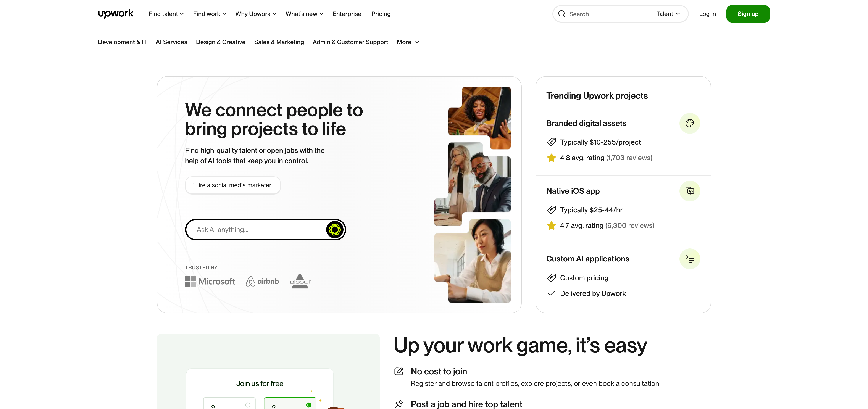
Task: Click the "No cost to join" heading
Action: point(439,371)
